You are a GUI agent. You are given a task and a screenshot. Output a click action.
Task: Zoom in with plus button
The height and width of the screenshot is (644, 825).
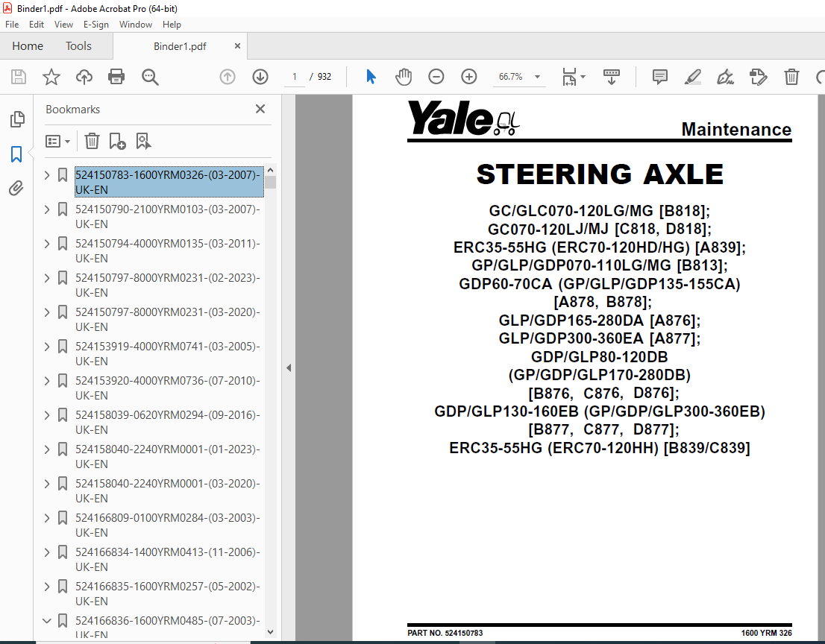pyautogui.click(x=468, y=77)
